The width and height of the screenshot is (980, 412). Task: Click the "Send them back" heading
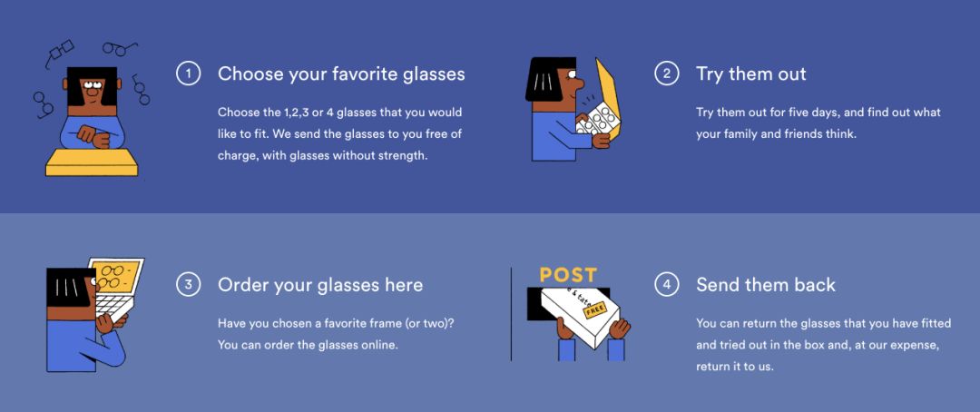click(x=766, y=284)
